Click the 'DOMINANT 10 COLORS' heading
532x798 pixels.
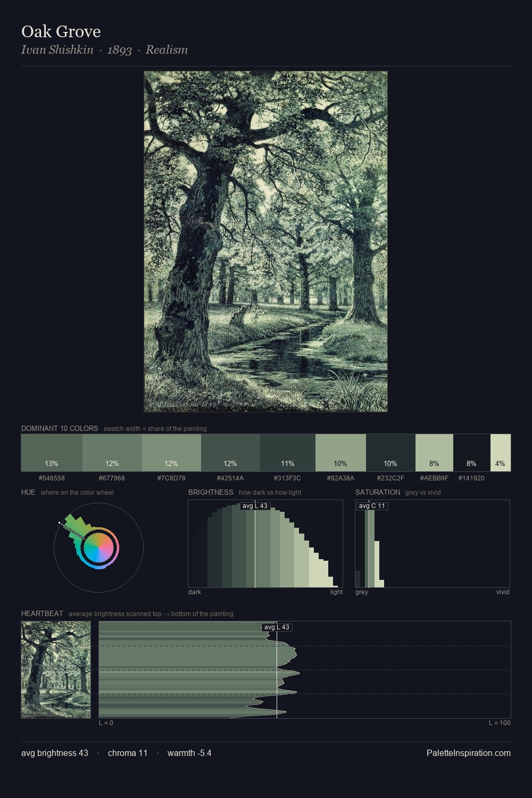[x=60, y=428]
